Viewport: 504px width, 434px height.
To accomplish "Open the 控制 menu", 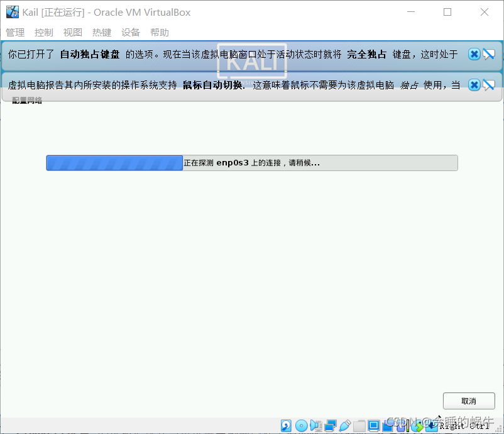I will coord(44,33).
